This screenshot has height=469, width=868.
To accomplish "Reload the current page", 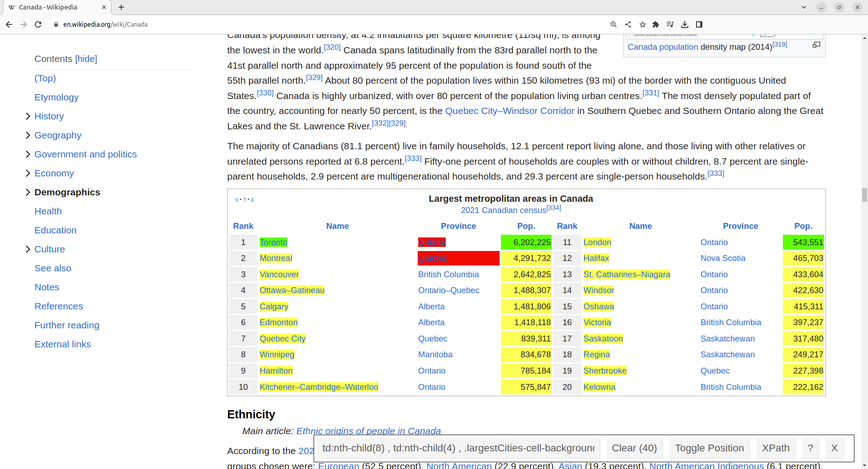I will (x=38, y=24).
